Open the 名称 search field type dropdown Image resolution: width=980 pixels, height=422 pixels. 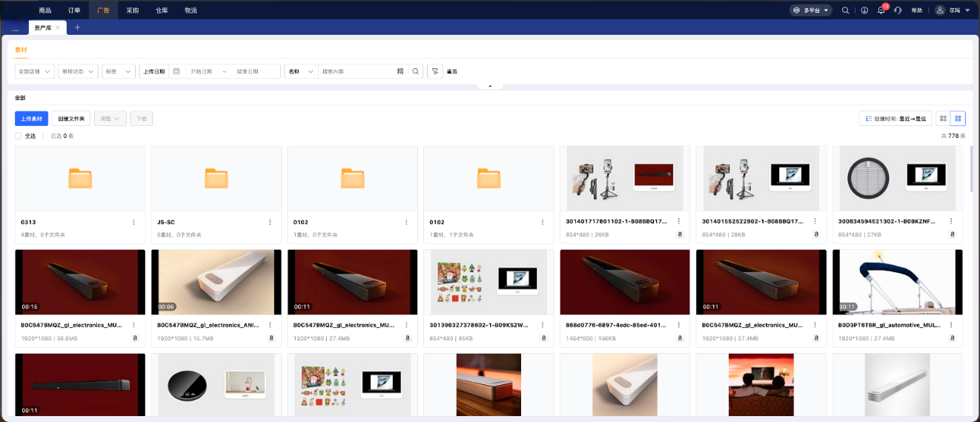pyautogui.click(x=301, y=71)
